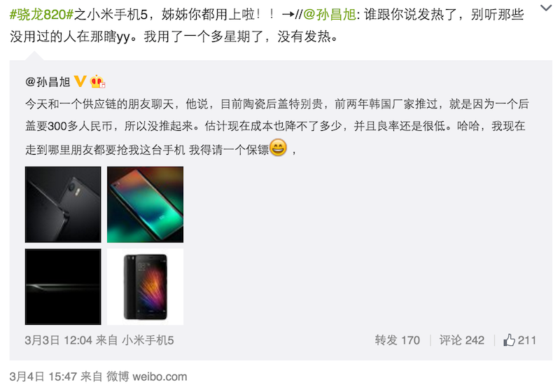Open the dark phone edge silhouette photo
This screenshot has width=560, height=392.
pyautogui.click(x=63, y=287)
